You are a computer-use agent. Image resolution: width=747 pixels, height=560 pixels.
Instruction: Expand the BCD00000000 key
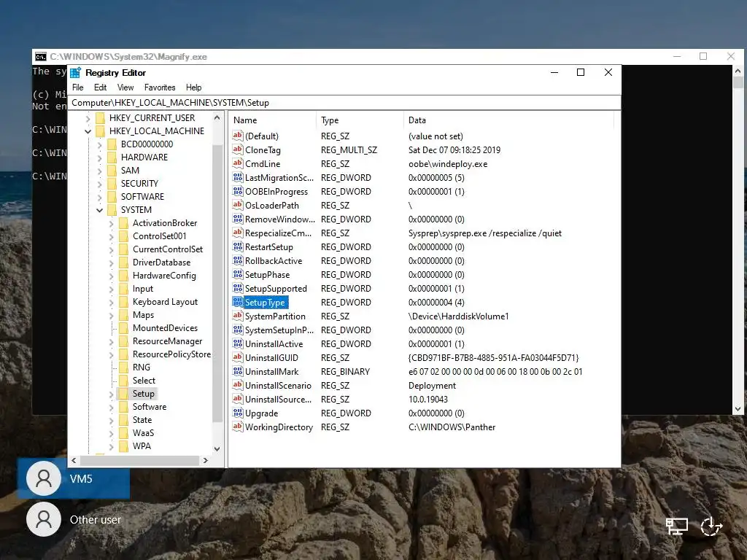pos(99,144)
